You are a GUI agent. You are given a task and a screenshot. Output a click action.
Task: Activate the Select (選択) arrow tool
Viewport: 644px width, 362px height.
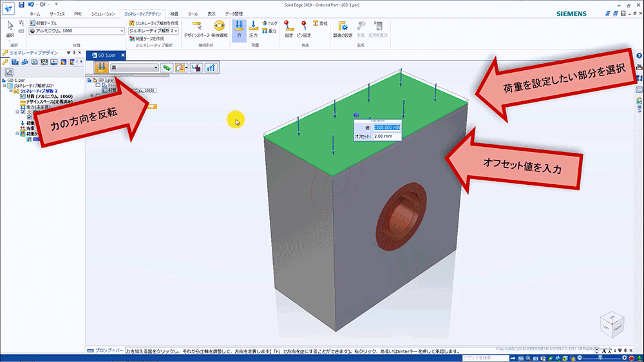tap(10, 29)
